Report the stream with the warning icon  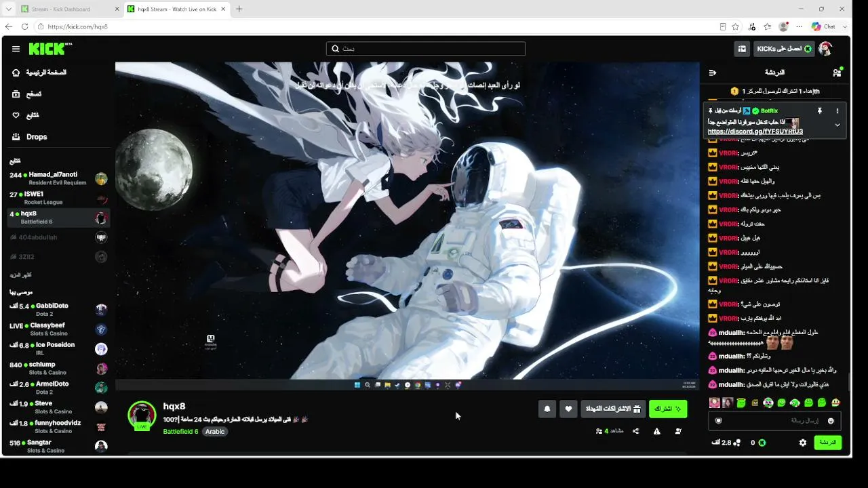click(656, 431)
